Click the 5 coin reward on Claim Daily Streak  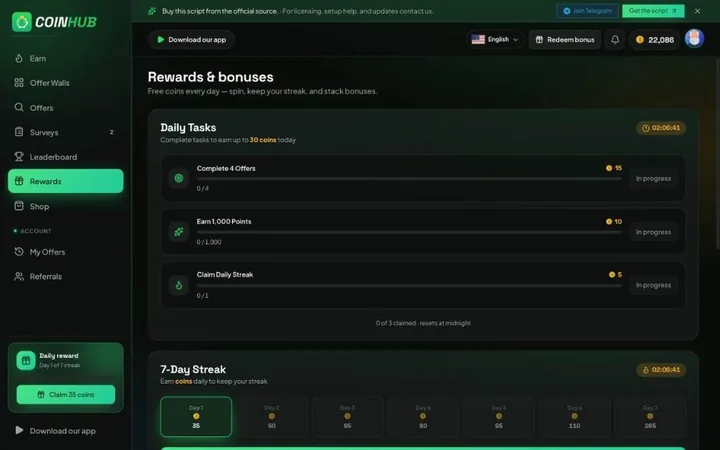[615, 275]
